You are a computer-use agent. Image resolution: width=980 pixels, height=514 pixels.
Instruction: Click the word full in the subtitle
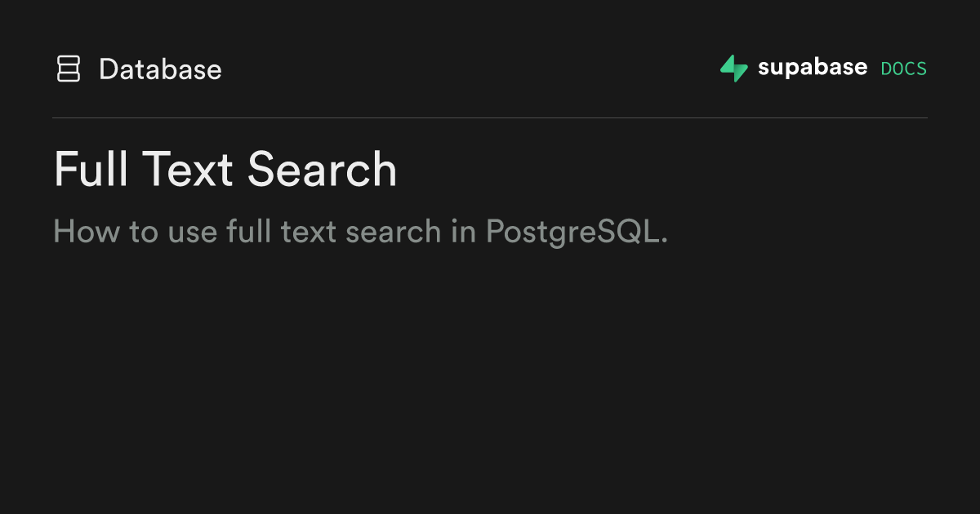(x=249, y=232)
